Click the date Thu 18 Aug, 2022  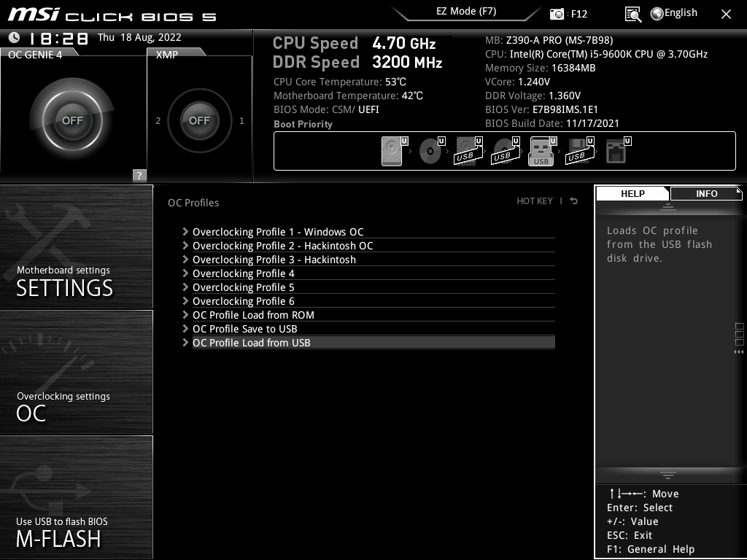tap(139, 37)
